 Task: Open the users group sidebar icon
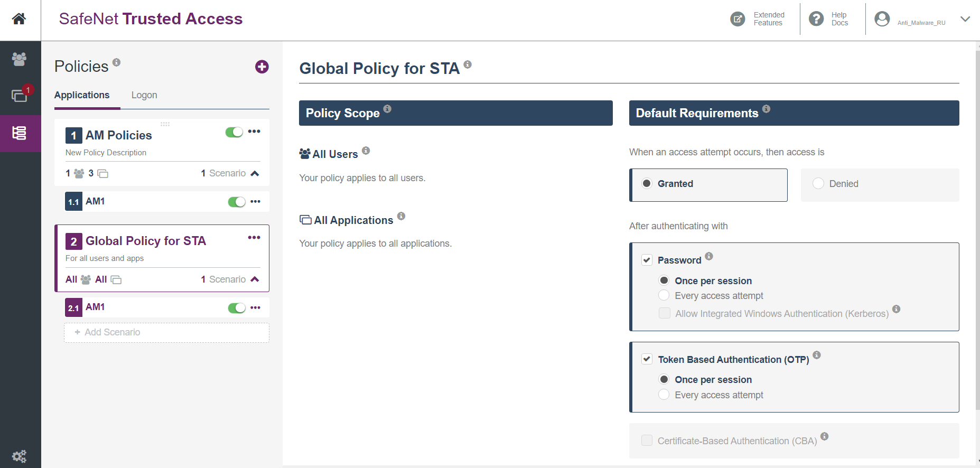point(19,59)
